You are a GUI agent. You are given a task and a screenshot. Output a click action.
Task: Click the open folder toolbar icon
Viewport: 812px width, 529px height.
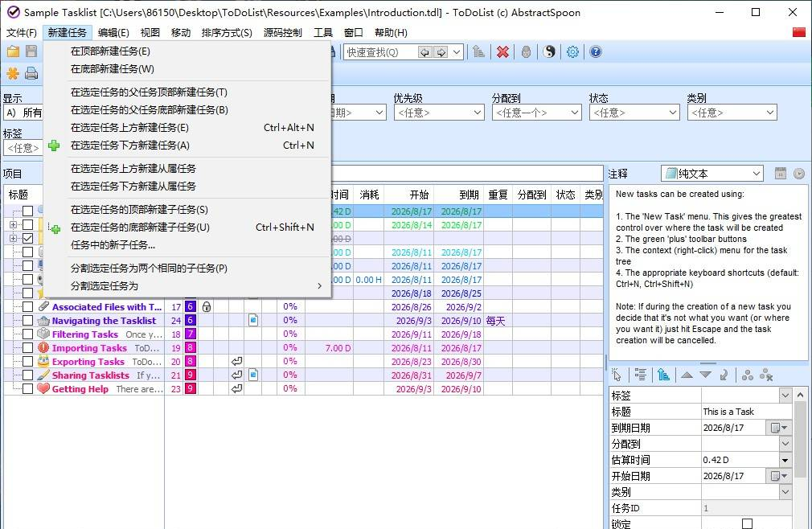(13, 51)
